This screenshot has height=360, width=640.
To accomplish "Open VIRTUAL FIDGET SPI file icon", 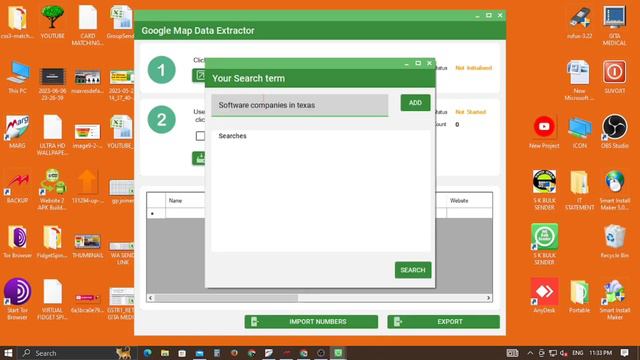I will (52, 300).
